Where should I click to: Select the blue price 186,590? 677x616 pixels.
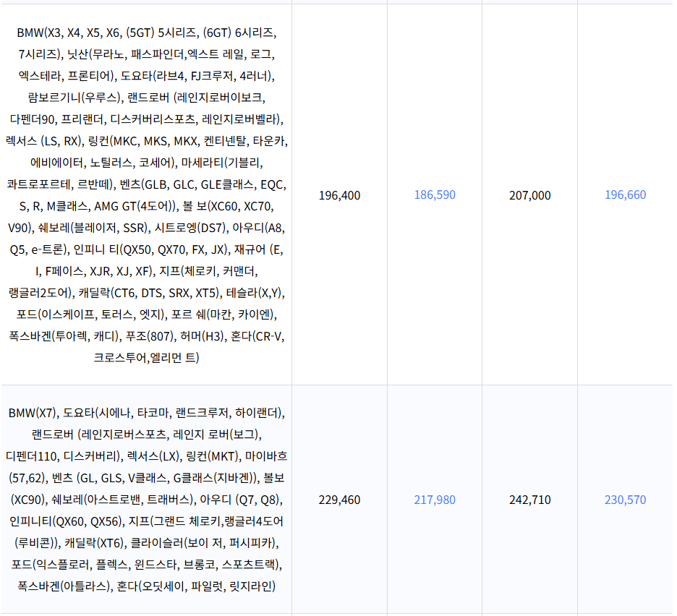(435, 196)
